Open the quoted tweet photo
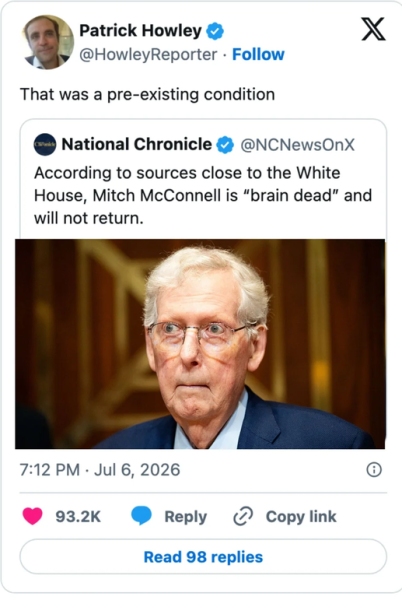The width and height of the screenshot is (402, 600). pos(200,344)
